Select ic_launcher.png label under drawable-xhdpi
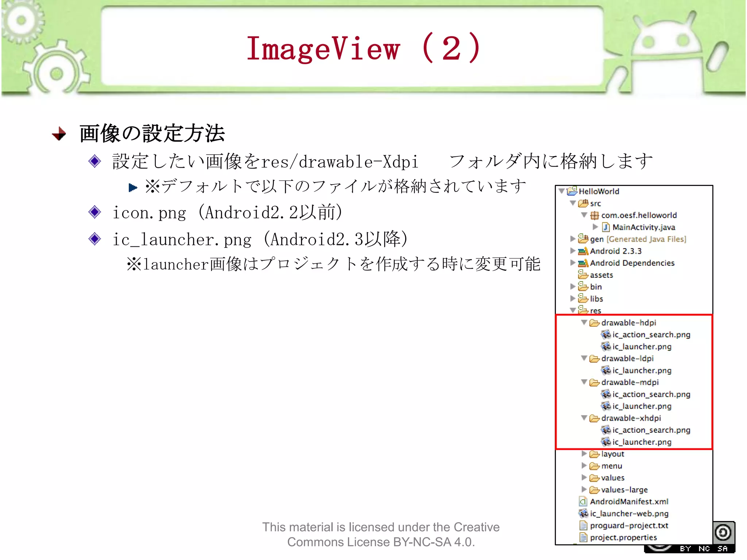747x560 pixels. pos(642,442)
